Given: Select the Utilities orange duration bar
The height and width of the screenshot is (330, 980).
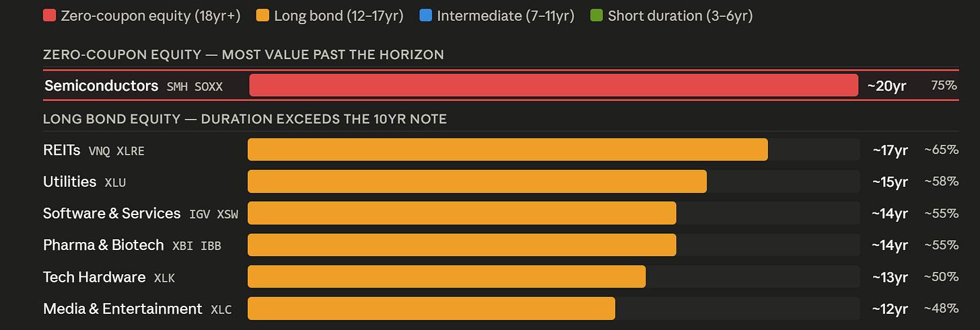Looking at the screenshot, I should (x=477, y=181).
